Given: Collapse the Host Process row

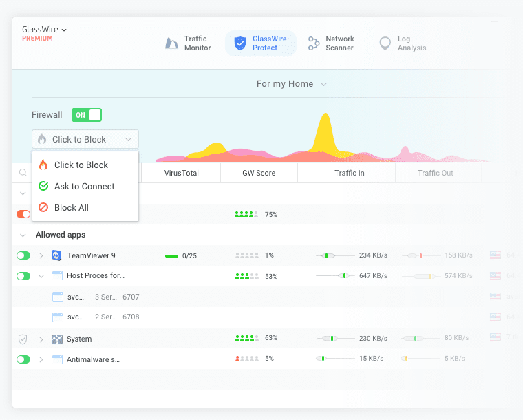Looking at the screenshot, I should click(x=41, y=276).
